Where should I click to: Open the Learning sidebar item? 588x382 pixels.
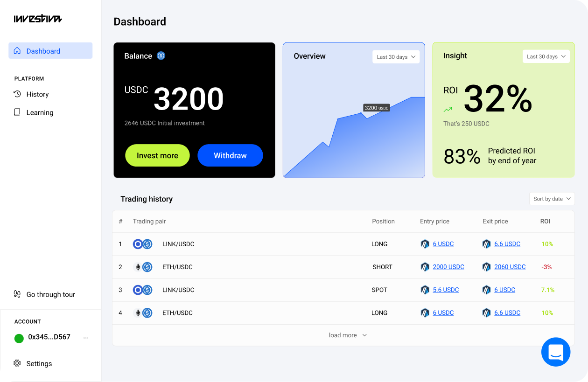click(x=40, y=112)
